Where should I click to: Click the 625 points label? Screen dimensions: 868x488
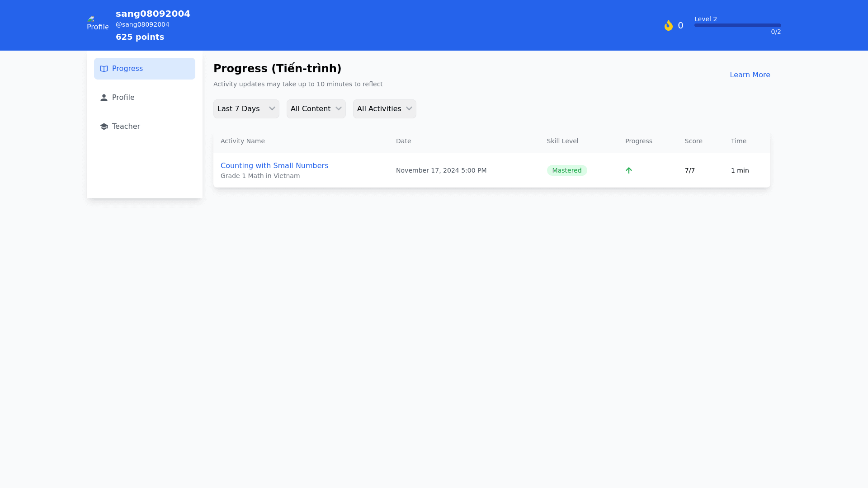(x=140, y=37)
